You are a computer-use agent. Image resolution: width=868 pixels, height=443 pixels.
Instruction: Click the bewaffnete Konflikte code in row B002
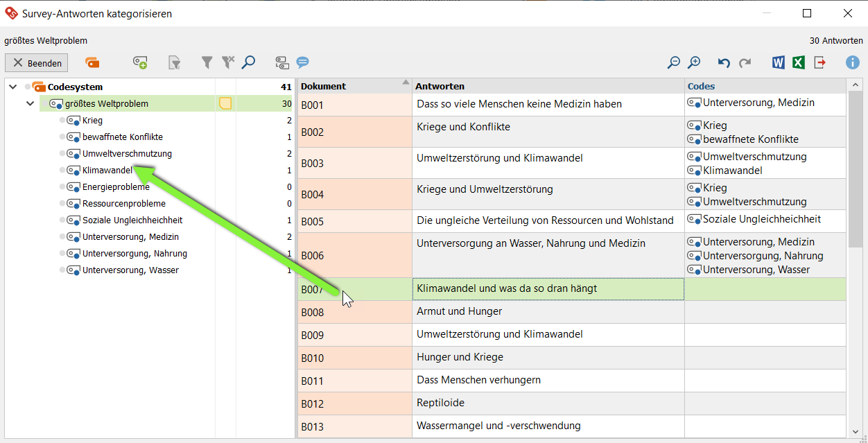click(743, 139)
